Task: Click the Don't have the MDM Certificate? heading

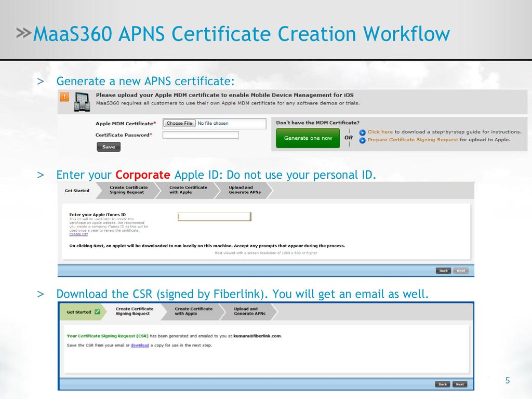Action: click(317, 123)
